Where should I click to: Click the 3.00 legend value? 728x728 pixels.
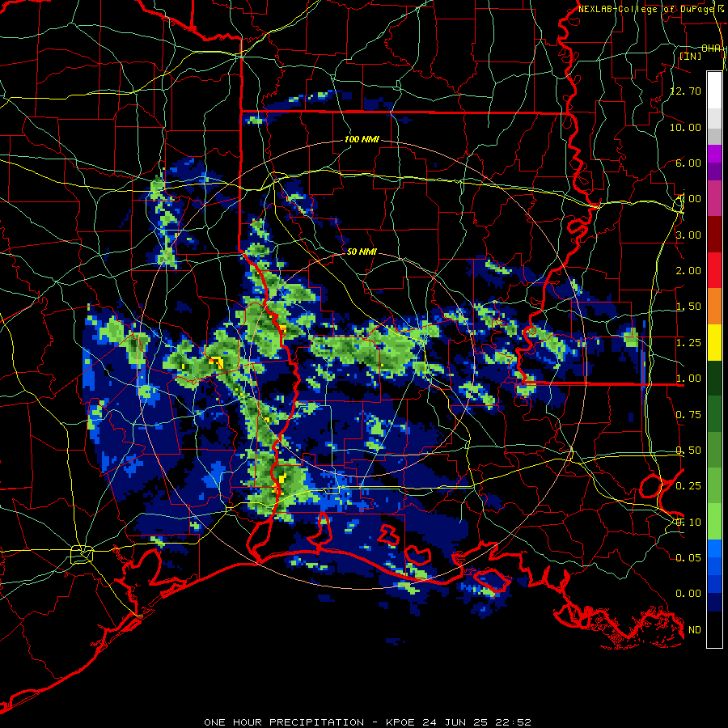(688, 235)
